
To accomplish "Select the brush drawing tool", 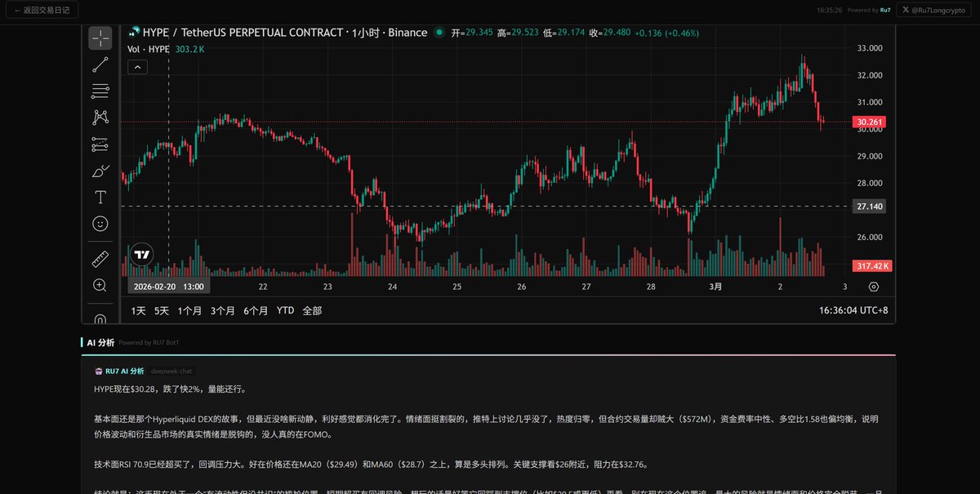I will click(x=100, y=171).
